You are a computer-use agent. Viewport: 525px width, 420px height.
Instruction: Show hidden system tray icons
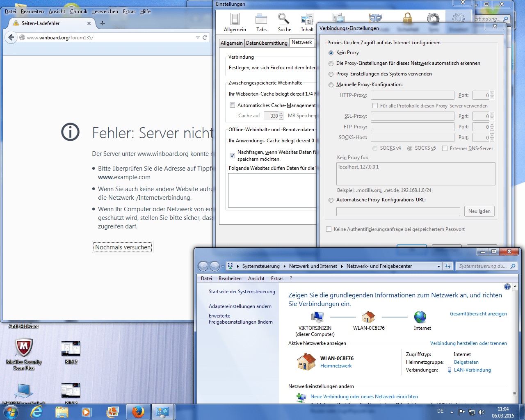452,412
